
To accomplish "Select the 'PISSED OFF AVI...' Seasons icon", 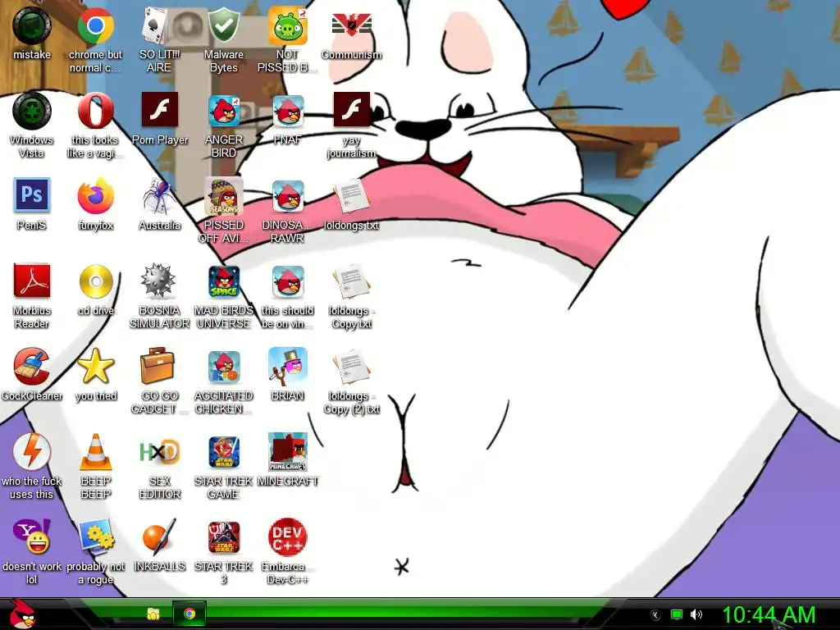I will (x=223, y=196).
